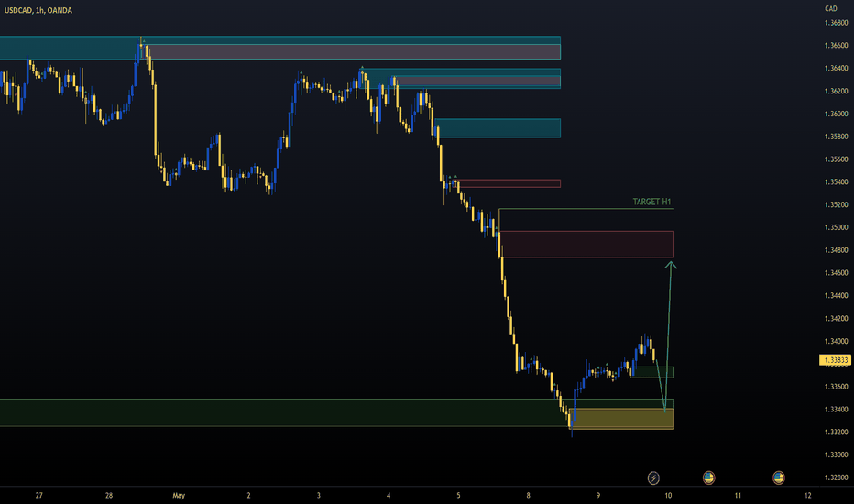Click the 1.34000 price axis label
854x504 pixels.
[x=836, y=341]
